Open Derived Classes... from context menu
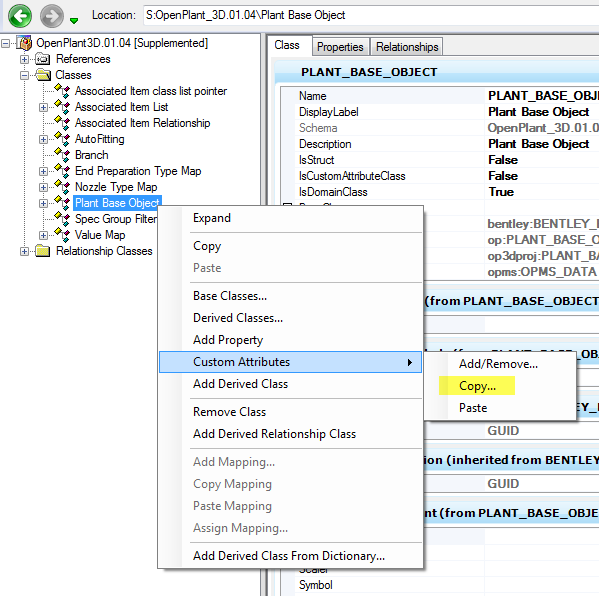Viewport: 599px width, 596px height. (x=290, y=318)
